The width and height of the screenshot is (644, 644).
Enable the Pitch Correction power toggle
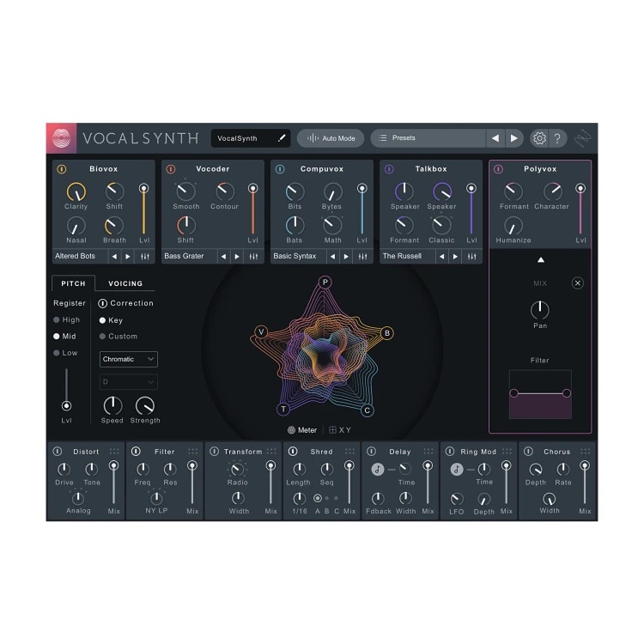click(x=103, y=303)
